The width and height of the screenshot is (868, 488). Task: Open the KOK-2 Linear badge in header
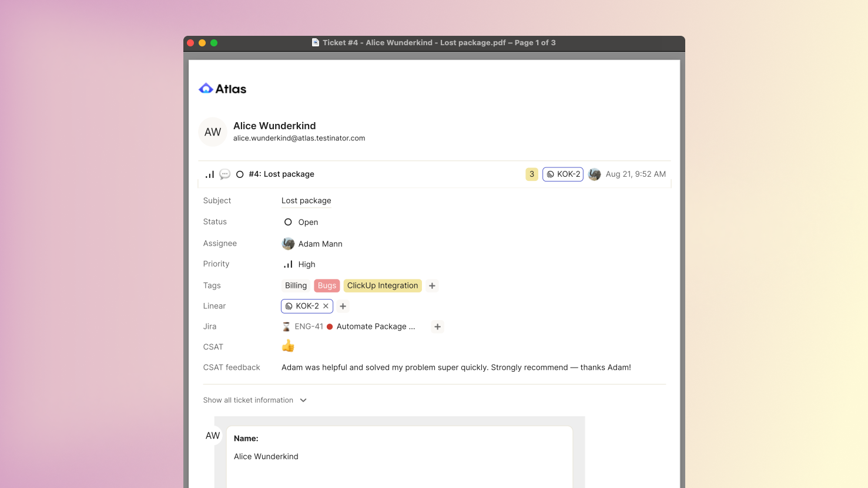563,174
